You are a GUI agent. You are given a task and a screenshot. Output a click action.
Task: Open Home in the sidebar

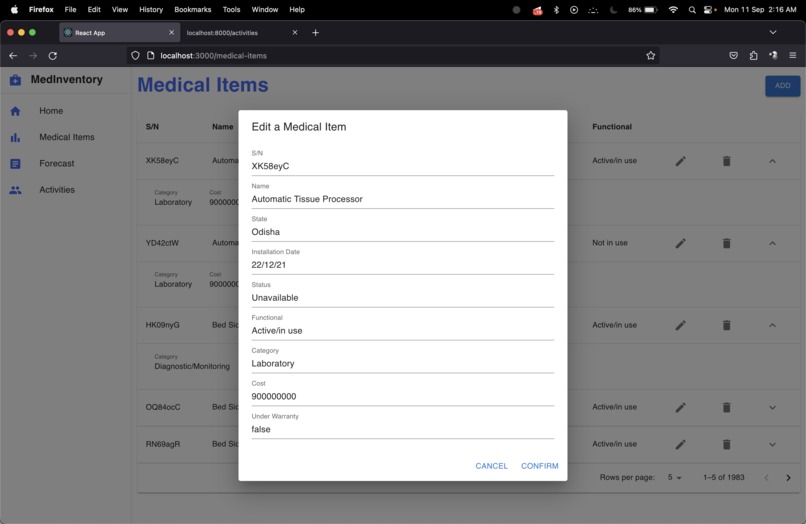[x=66, y=111]
